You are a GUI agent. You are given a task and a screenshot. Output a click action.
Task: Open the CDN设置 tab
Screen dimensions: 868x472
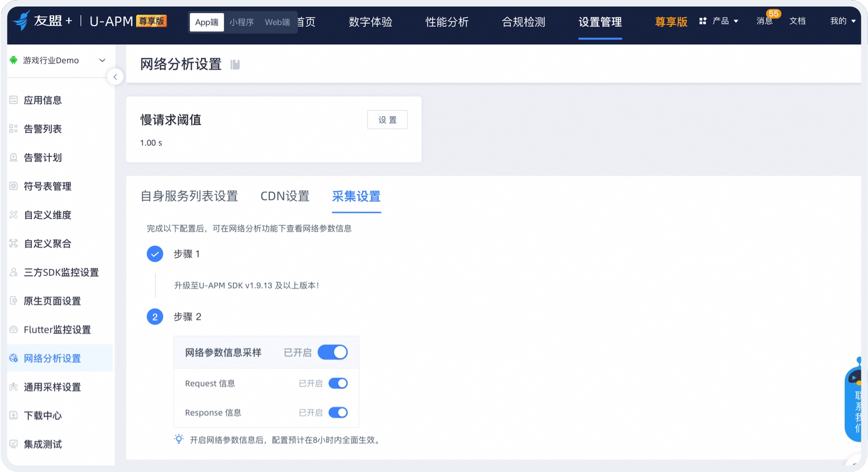[285, 196]
